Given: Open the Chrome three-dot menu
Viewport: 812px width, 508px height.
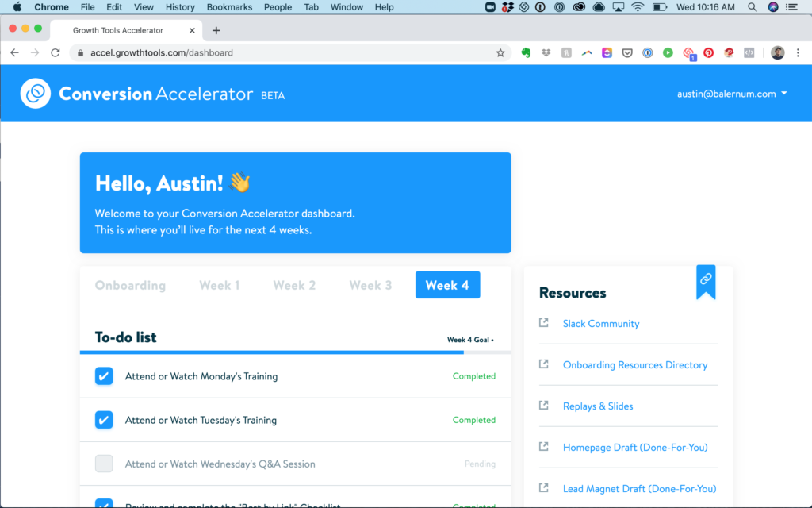Looking at the screenshot, I should [x=798, y=52].
